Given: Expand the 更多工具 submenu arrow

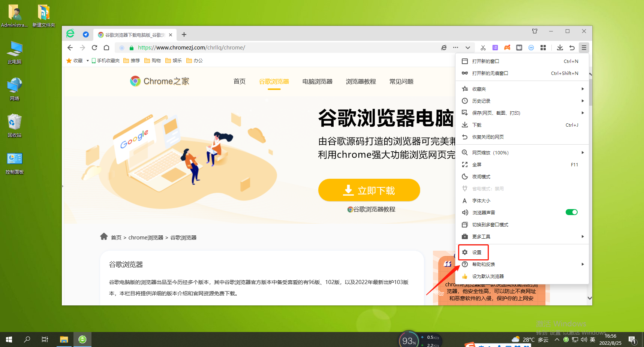Looking at the screenshot, I should [583, 236].
